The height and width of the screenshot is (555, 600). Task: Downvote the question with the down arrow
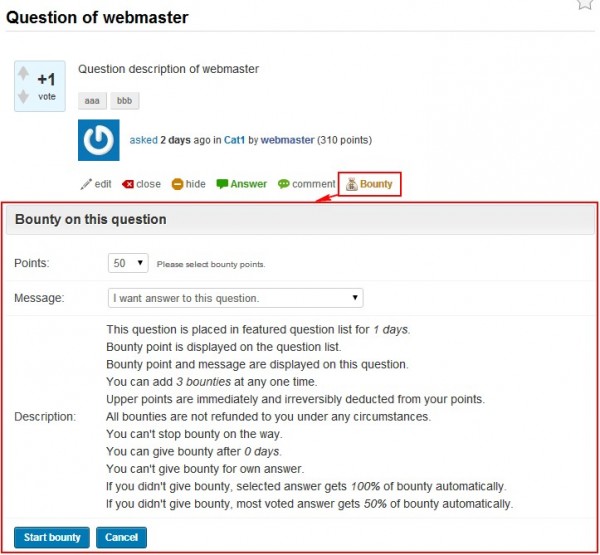25,97
